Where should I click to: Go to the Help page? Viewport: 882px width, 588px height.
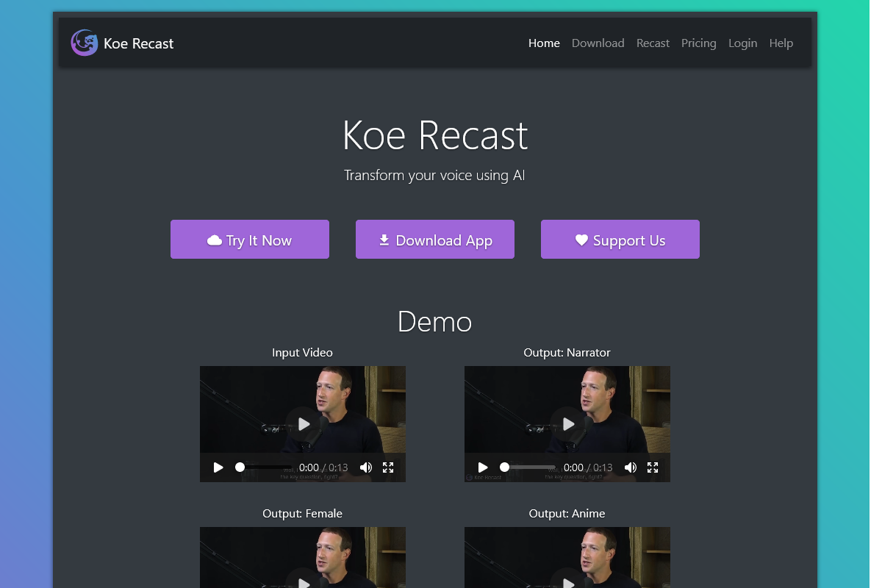pos(781,43)
